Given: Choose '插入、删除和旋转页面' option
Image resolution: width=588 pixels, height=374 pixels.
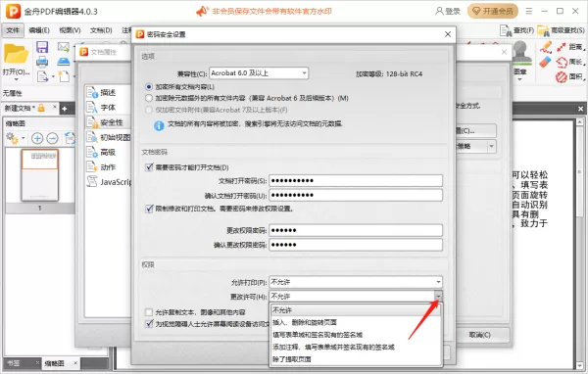Looking at the screenshot, I should [355, 322].
